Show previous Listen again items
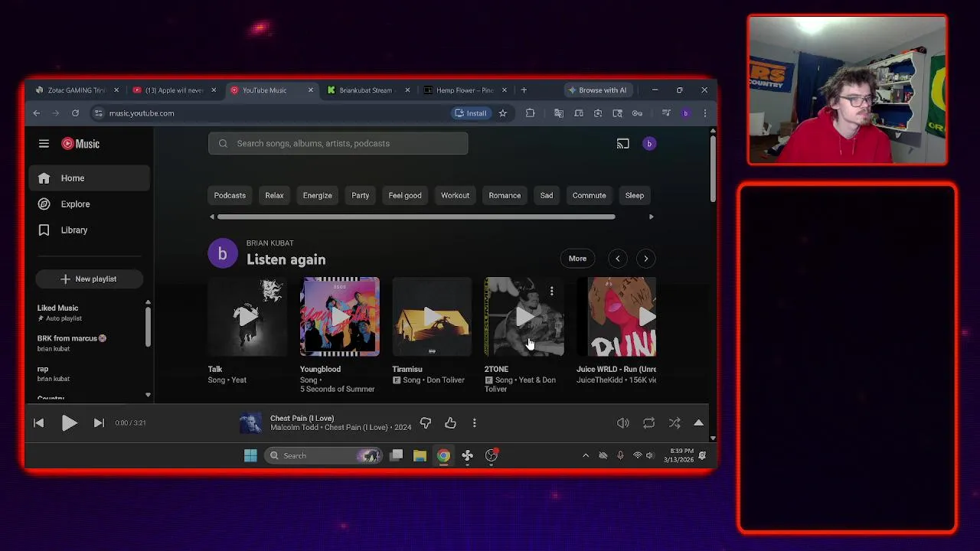 [x=617, y=258]
